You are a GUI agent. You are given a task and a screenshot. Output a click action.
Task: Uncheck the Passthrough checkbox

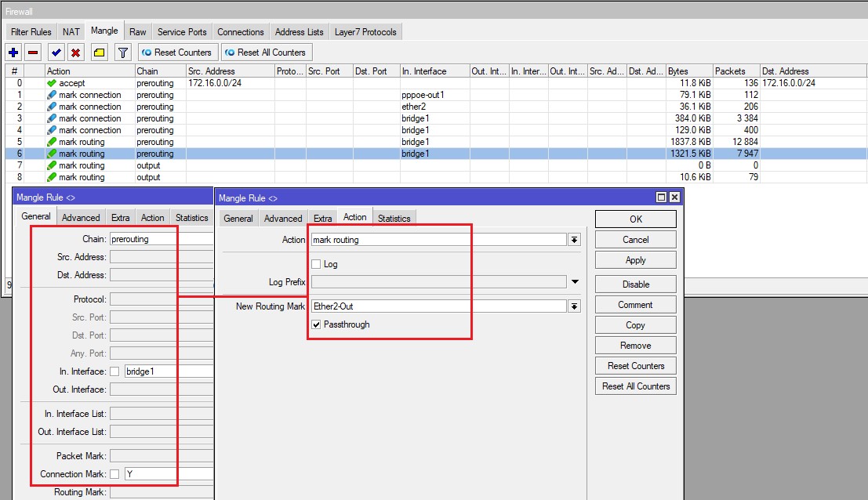[317, 324]
